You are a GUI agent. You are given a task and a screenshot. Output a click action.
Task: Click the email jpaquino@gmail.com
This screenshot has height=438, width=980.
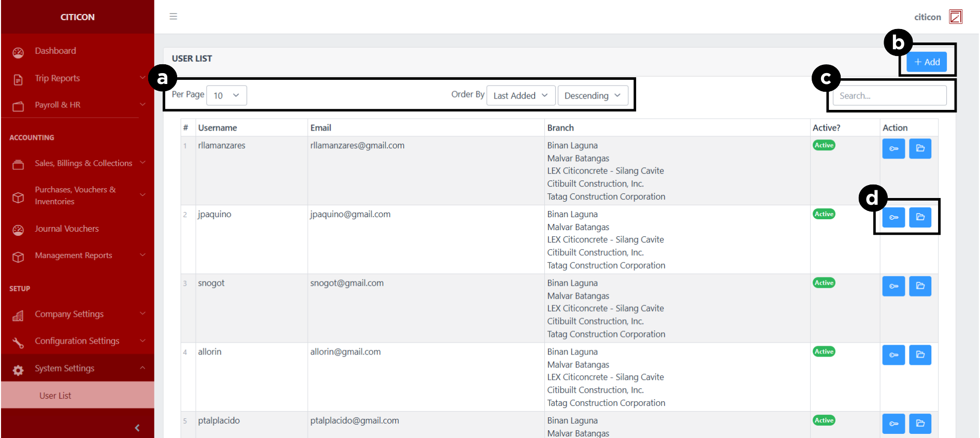(350, 215)
